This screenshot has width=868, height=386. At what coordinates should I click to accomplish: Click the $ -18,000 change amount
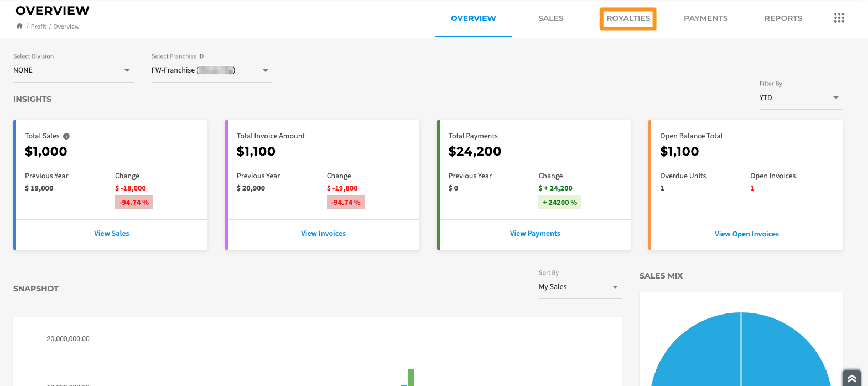click(x=131, y=188)
